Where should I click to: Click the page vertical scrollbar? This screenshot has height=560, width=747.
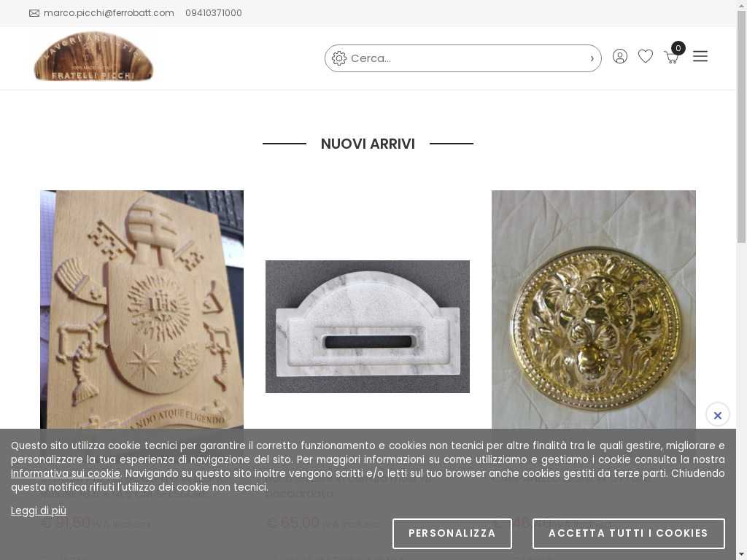pos(741,280)
